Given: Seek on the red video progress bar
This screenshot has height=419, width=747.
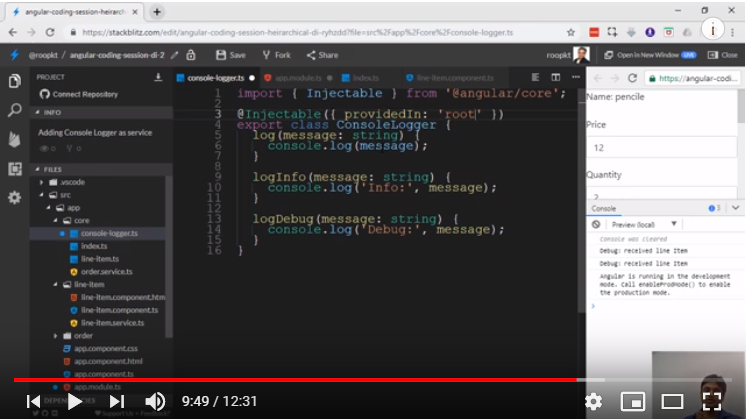Looking at the screenshot, I should (x=300, y=380).
